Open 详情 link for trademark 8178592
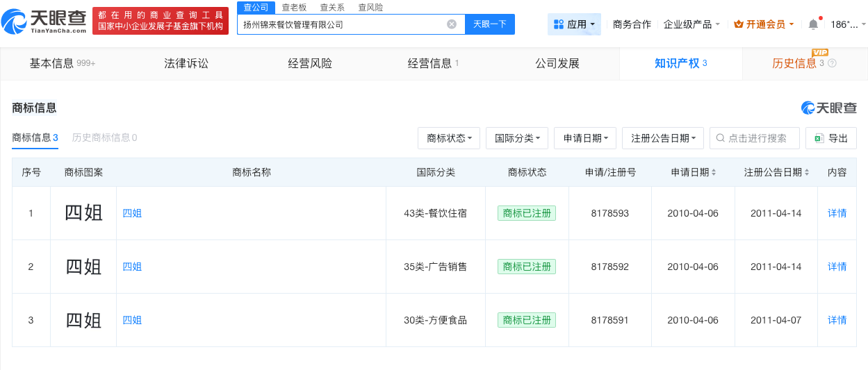868x370 pixels. 837,267
